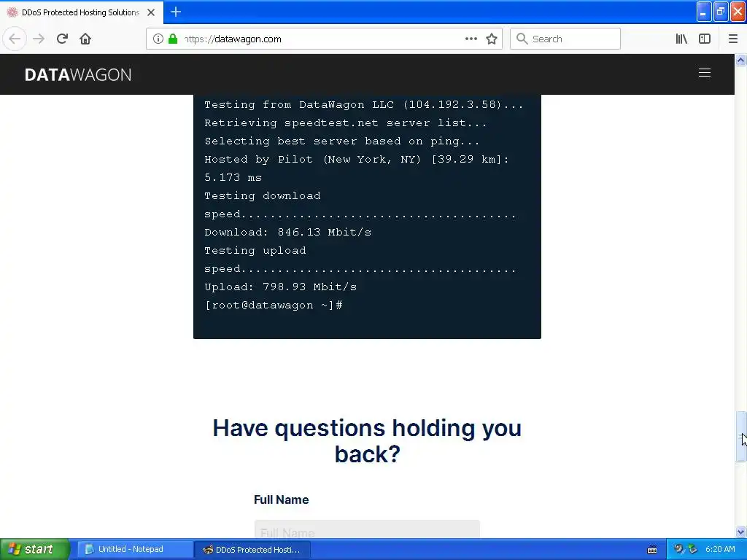Open the Firefox home page
Image resolution: width=747 pixels, height=560 pixels.
pos(85,39)
